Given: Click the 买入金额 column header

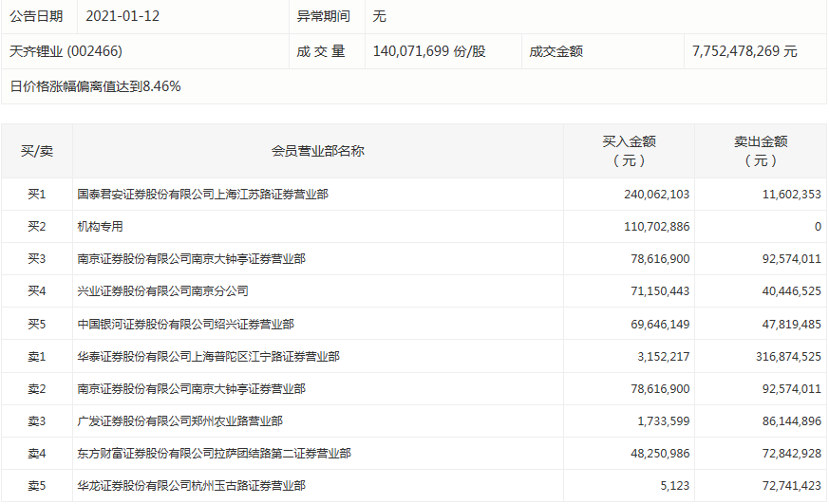Looking at the screenshot, I should click(x=630, y=151).
